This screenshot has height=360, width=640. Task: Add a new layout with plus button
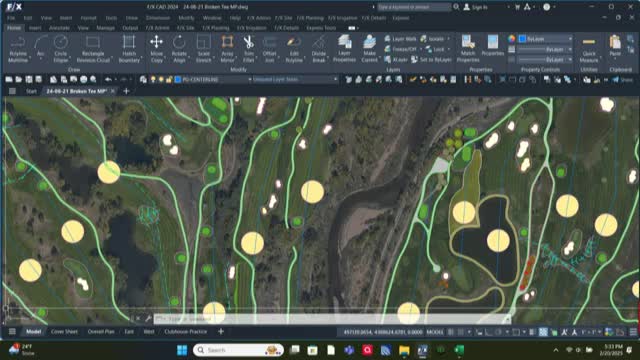tap(221, 332)
